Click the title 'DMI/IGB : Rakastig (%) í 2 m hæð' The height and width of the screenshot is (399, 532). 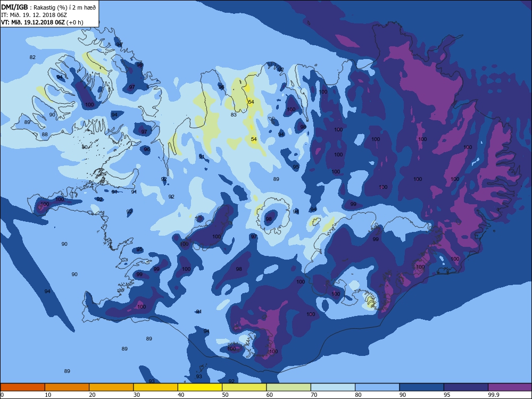[48, 7]
